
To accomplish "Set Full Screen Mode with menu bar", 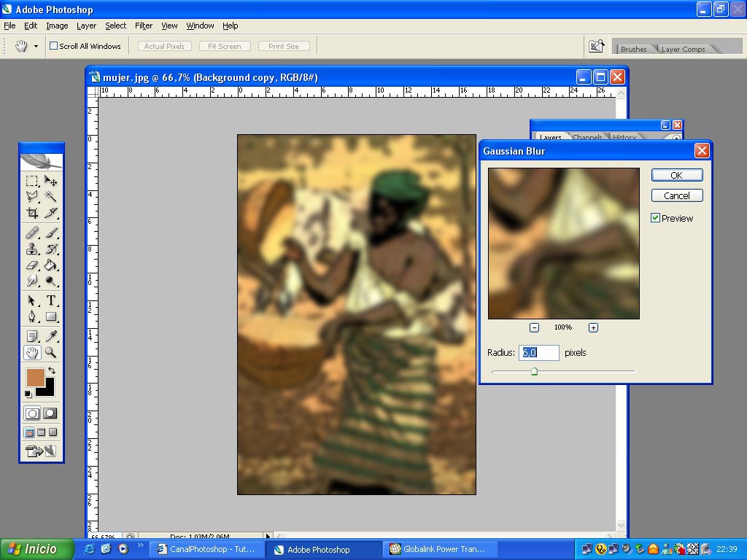I will pyautogui.click(x=42, y=432).
